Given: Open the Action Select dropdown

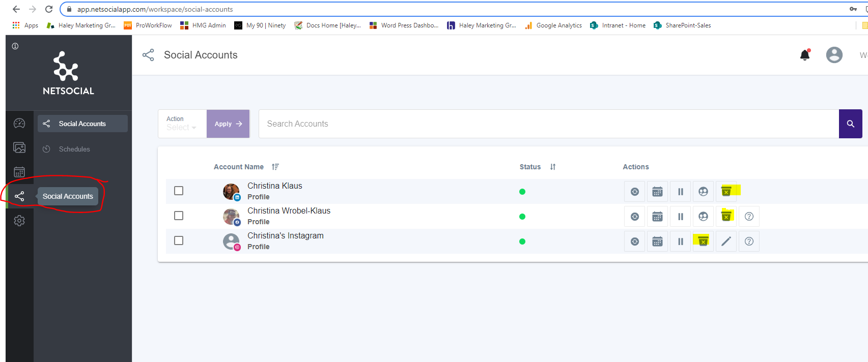Looking at the screenshot, I should [x=182, y=124].
